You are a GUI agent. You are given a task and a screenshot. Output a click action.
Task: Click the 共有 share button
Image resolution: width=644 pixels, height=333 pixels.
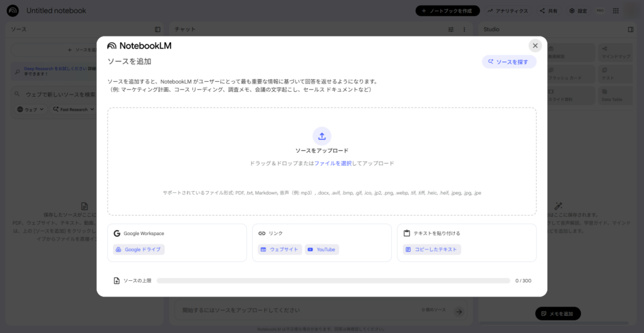pos(548,11)
